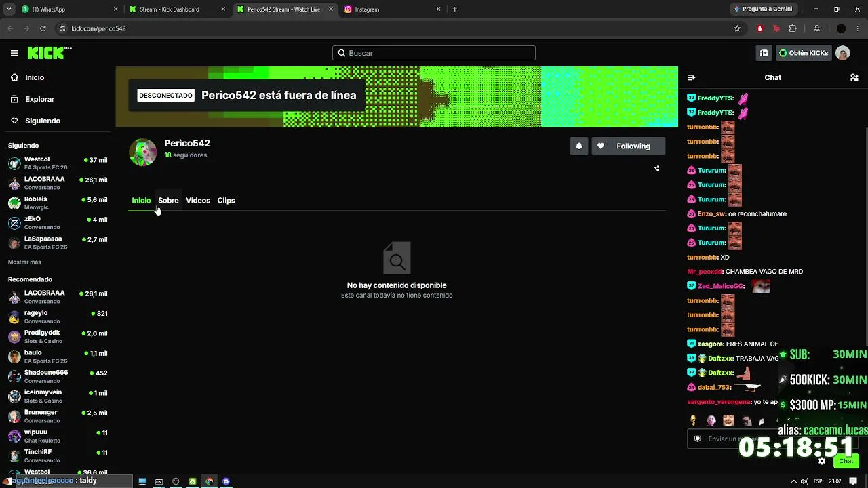Open chat settings gear icon
The width and height of the screenshot is (868, 488).
click(x=822, y=461)
